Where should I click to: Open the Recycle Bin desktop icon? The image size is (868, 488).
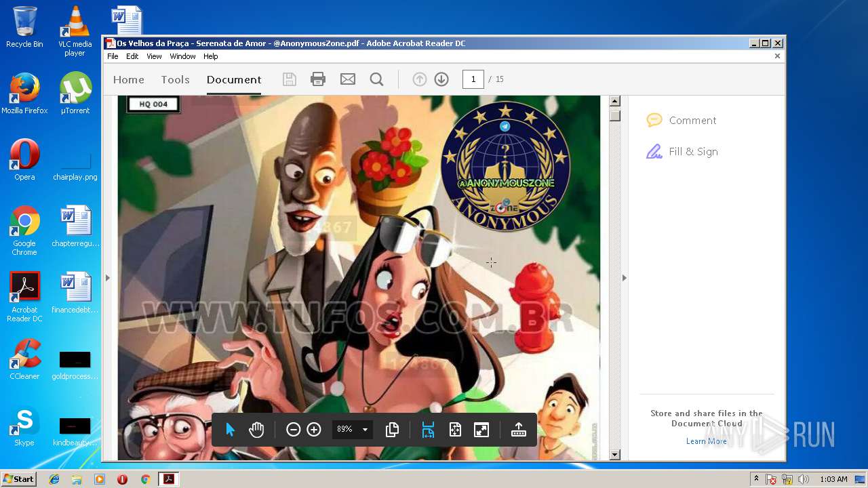[x=24, y=27]
